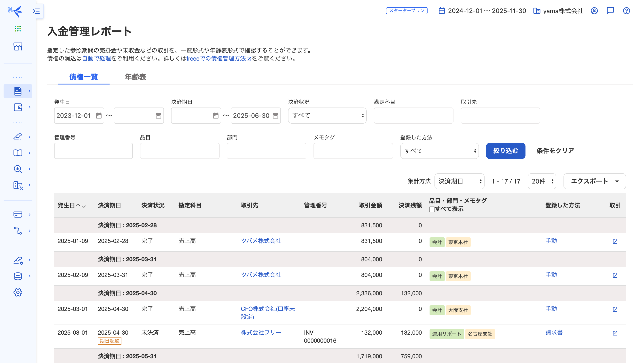Select the 債権一覧 tab
This screenshot has height=363, width=644.
tap(83, 77)
